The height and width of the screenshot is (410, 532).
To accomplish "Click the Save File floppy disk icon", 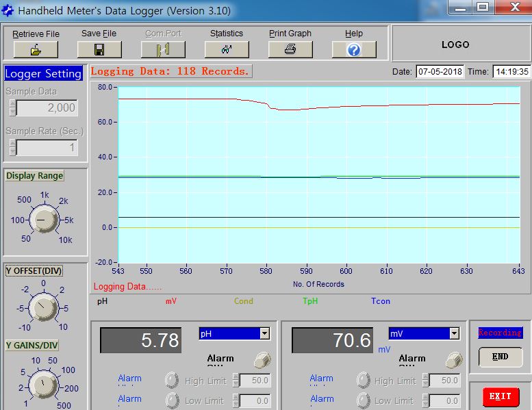I will [x=99, y=50].
